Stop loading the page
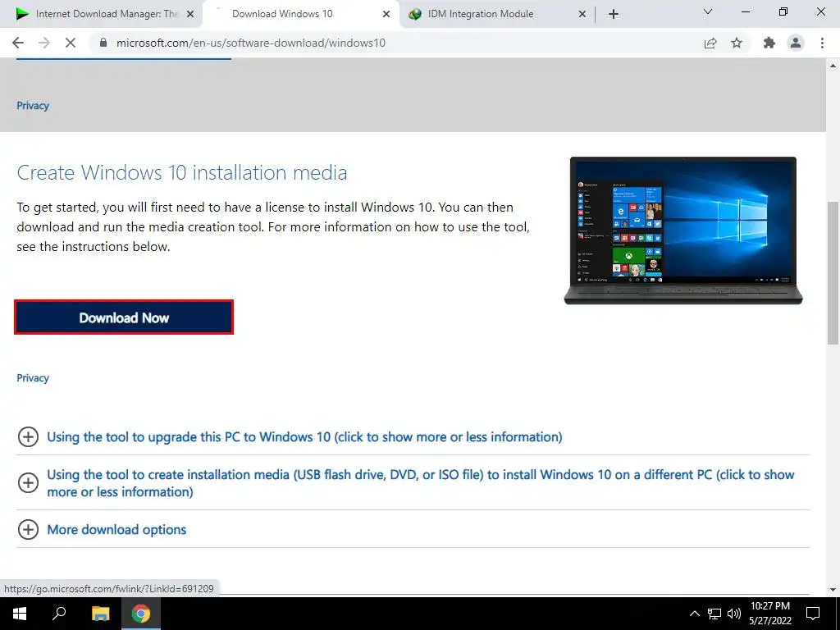 click(71, 43)
